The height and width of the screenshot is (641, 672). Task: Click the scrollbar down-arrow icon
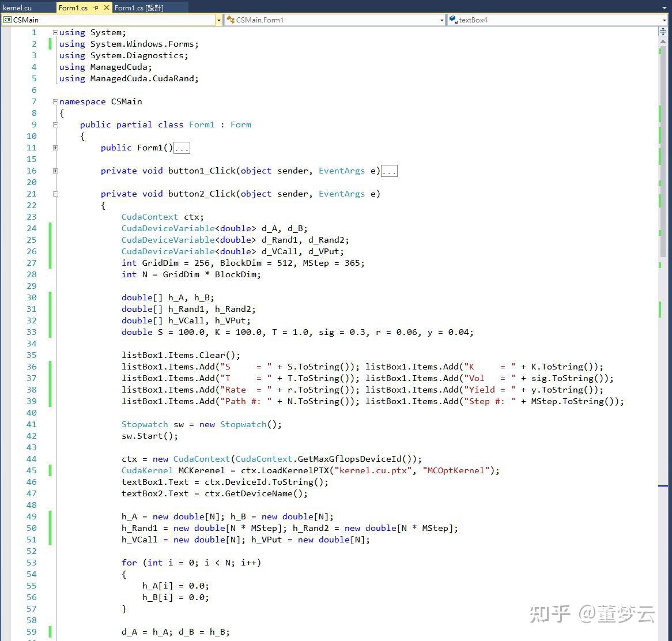coord(663,637)
